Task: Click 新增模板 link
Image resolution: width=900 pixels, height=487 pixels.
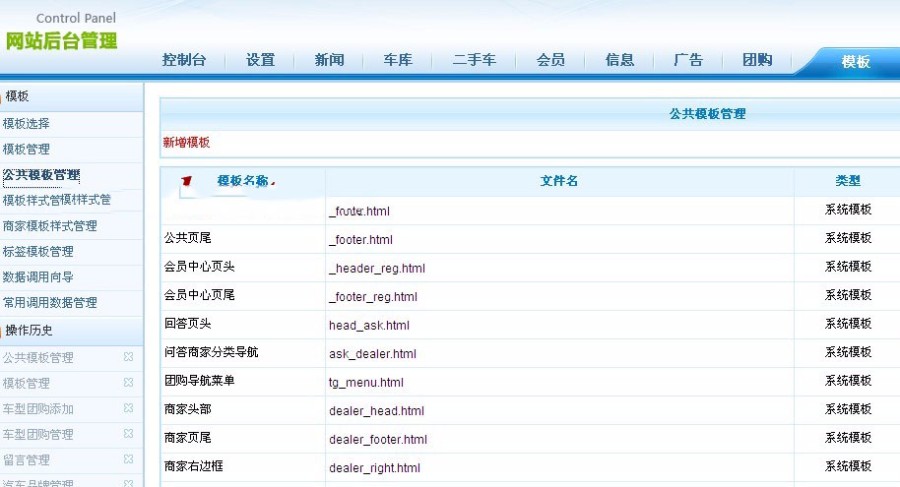Action: 186,142
